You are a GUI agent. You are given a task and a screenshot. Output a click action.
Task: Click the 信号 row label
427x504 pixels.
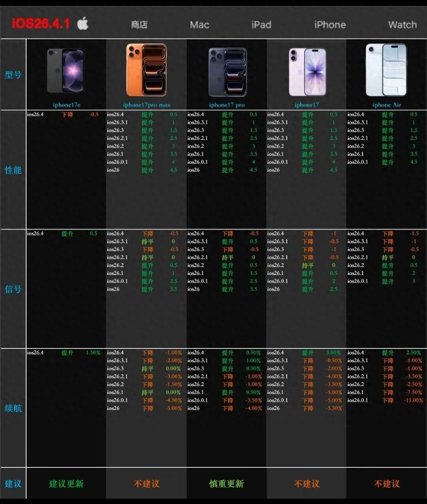[13, 289]
